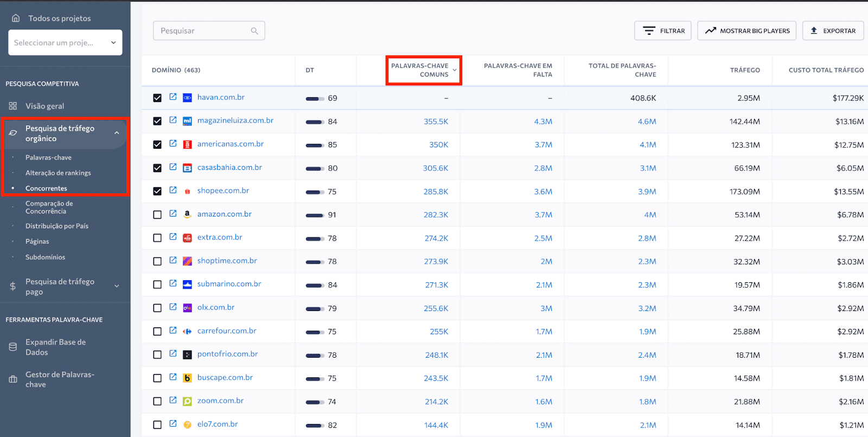This screenshot has height=437, width=868.
Task: Open the Páginas sidebar item
Action: point(37,242)
